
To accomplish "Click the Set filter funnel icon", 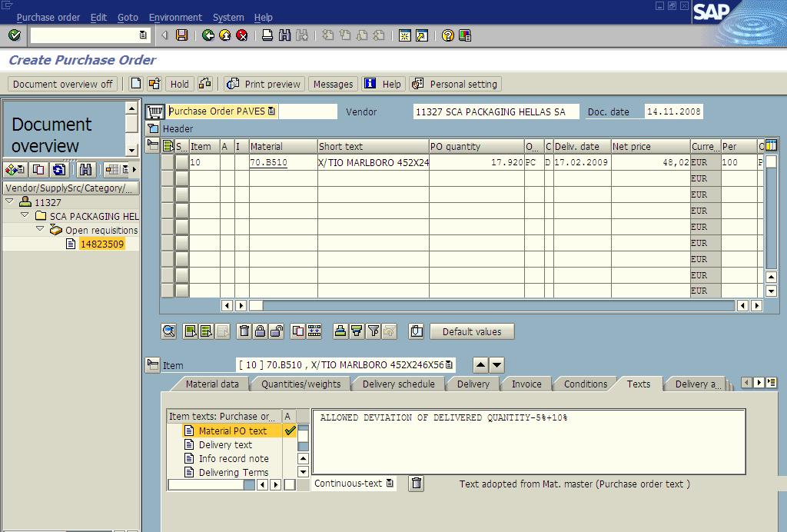I will tap(374, 331).
